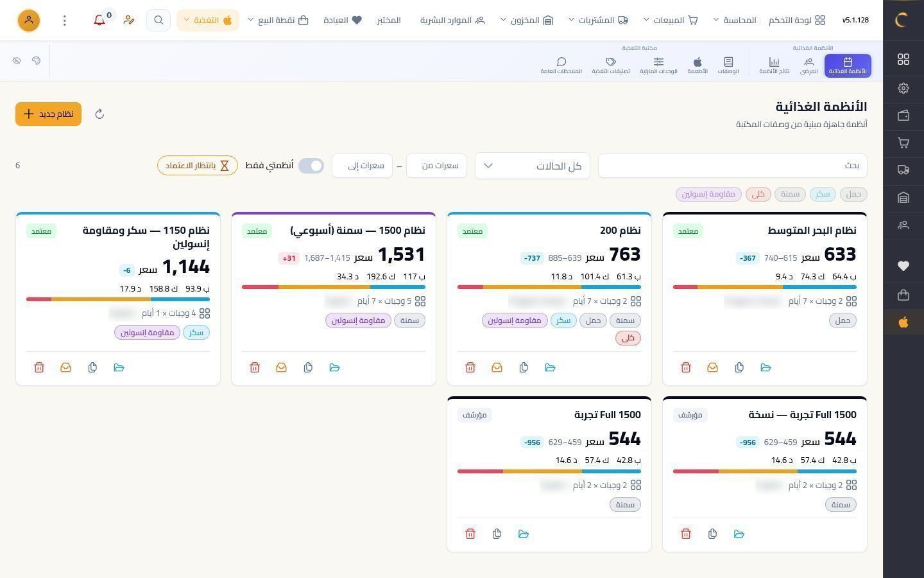Open the الملاحظات العامة chat icon
The height and width of the screenshot is (578, 924).
(561, 66)
